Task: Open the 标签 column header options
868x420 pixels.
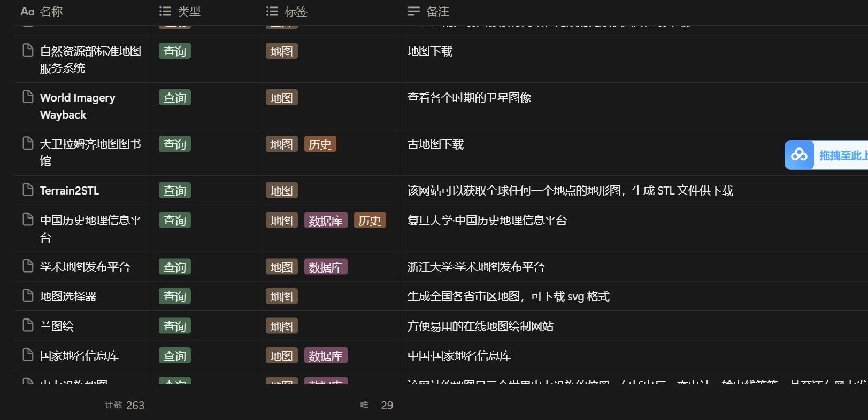Action: 287,11
